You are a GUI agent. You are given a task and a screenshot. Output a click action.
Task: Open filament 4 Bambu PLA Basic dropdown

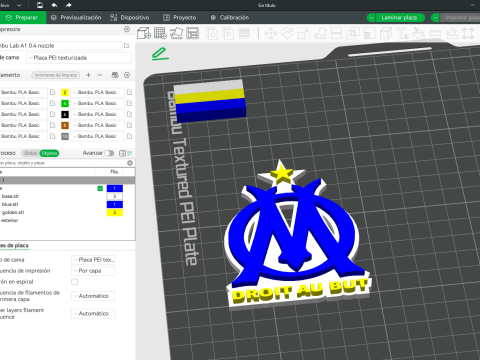point(97,103)
